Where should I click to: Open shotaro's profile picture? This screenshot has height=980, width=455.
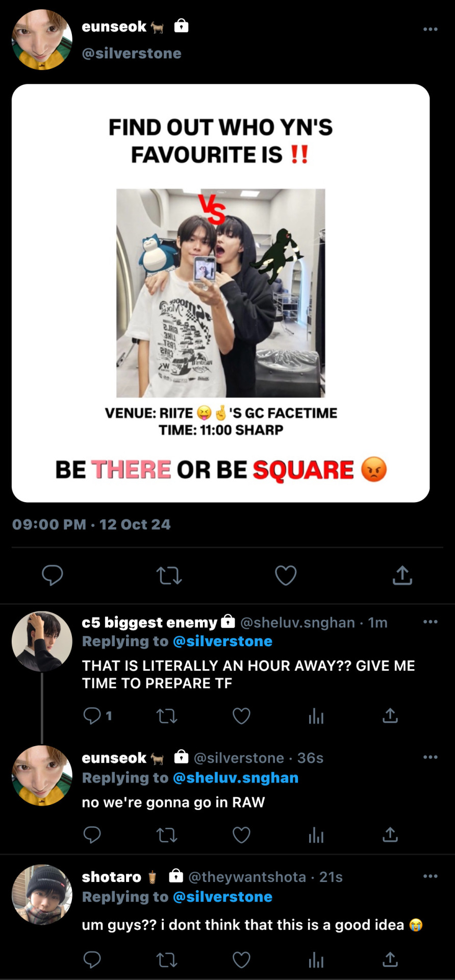pyautogui.click(x=42, y=895)
